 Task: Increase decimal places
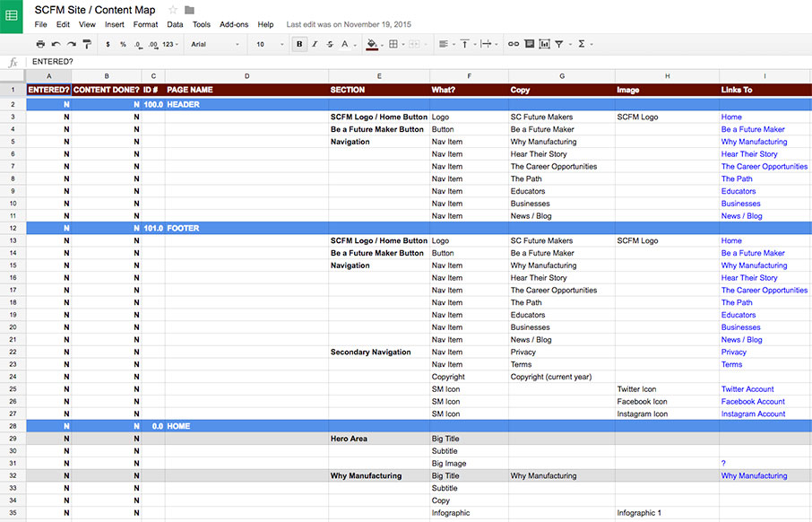(x=152, y=45)
